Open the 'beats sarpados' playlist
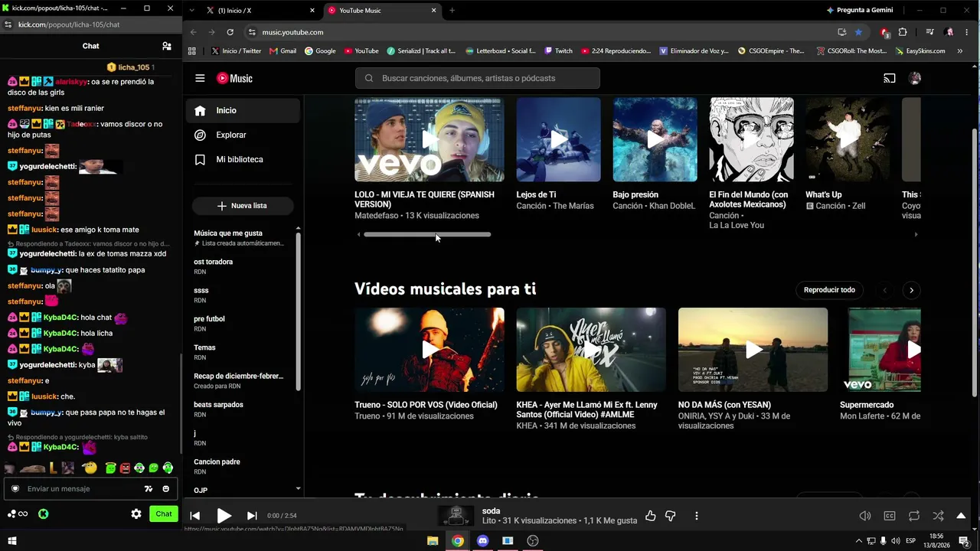980x551 pixels. coord(241,409)
